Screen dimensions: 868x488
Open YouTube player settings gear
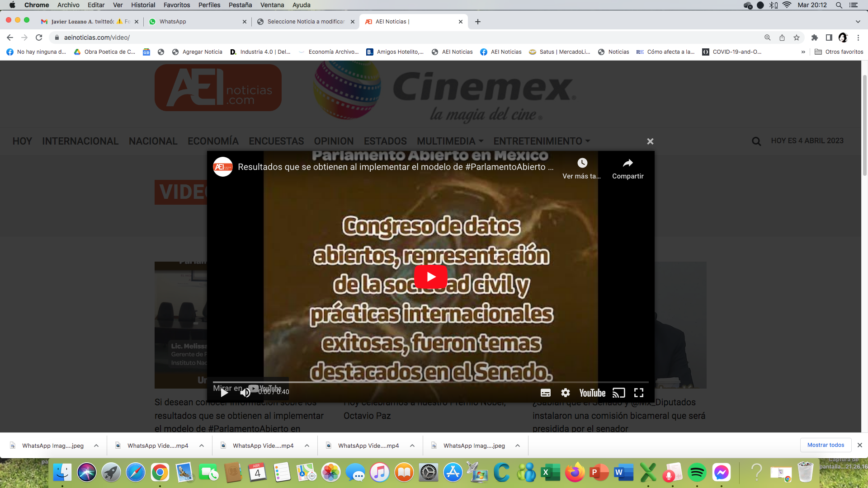566,393
